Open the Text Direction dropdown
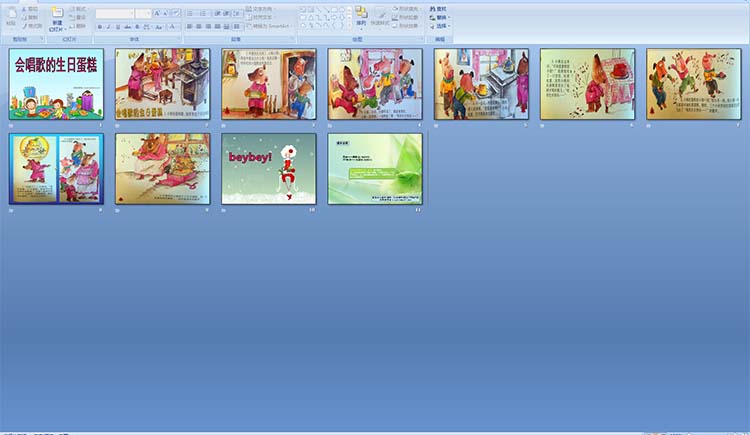 [x=260, y=9]
